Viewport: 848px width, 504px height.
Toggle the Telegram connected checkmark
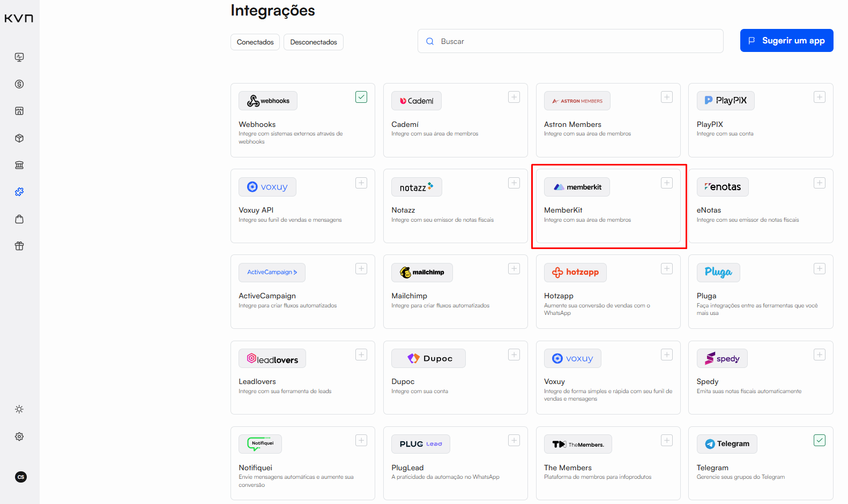(x=819, y=440)
